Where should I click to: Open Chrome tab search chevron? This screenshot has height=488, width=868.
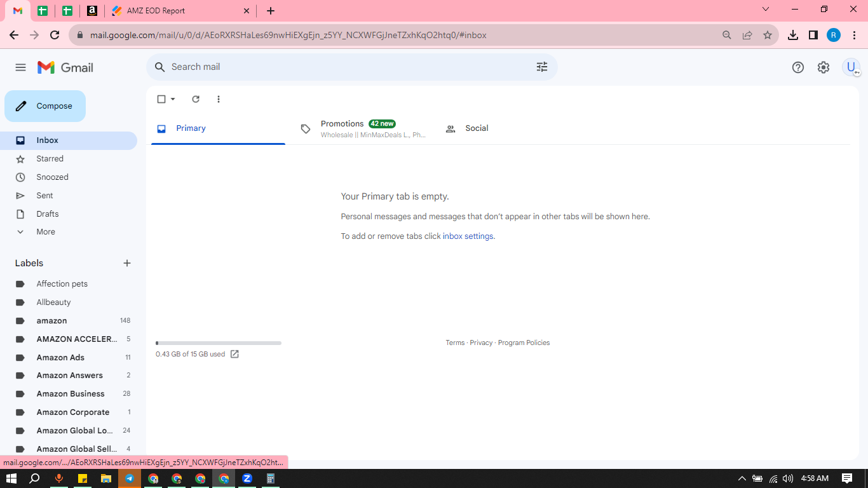pyautogui.click(x=766, y=10)
